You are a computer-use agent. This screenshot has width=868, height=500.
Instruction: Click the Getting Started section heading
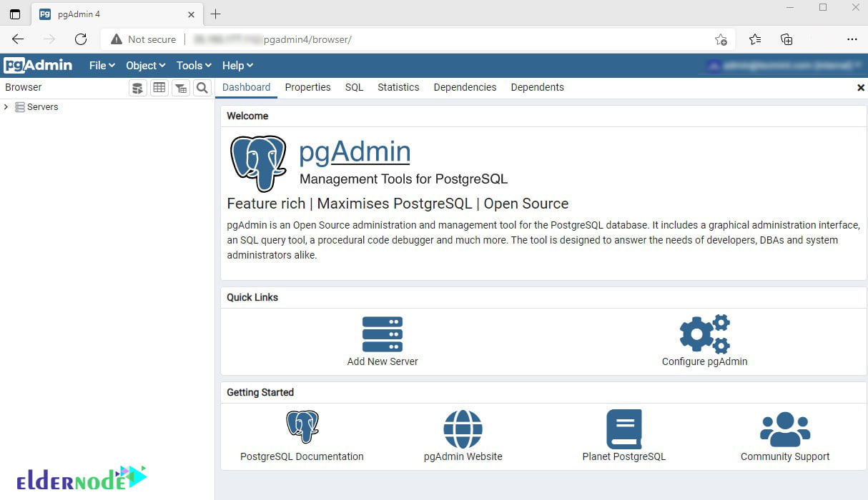(260, 392)
